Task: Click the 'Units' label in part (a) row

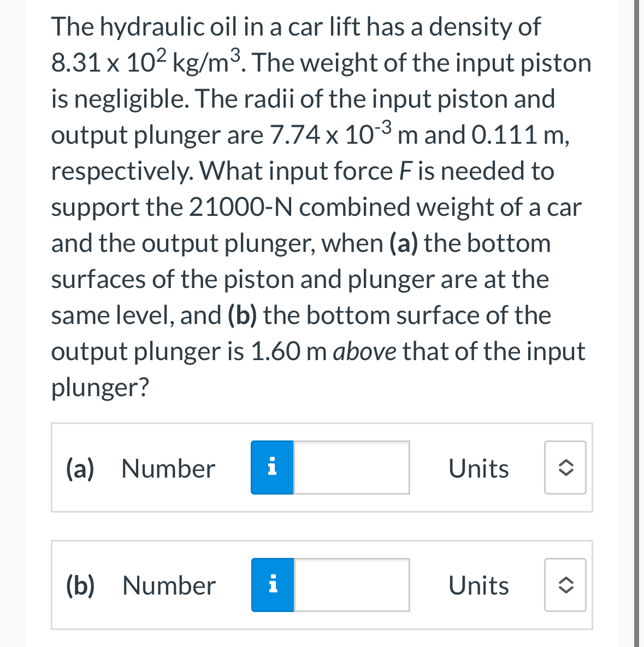Action: point(478,468)
